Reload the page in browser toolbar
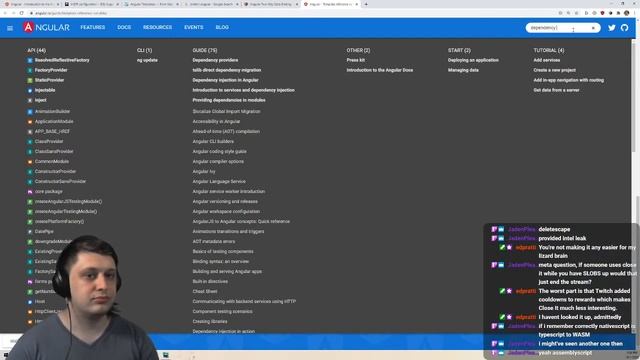 tap(22, 13)
